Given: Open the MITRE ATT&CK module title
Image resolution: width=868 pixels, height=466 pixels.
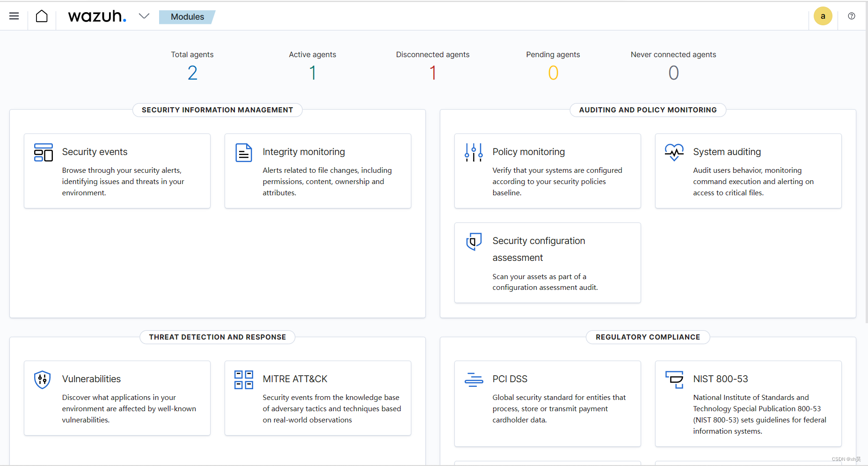Looking at the screenshot, I should (x=295, y=379).
